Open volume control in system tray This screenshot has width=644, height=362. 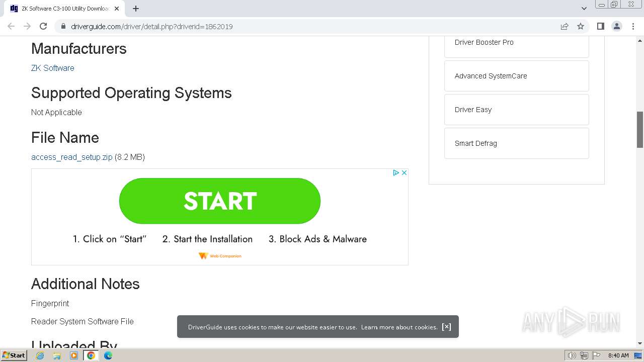pos(572,355)
